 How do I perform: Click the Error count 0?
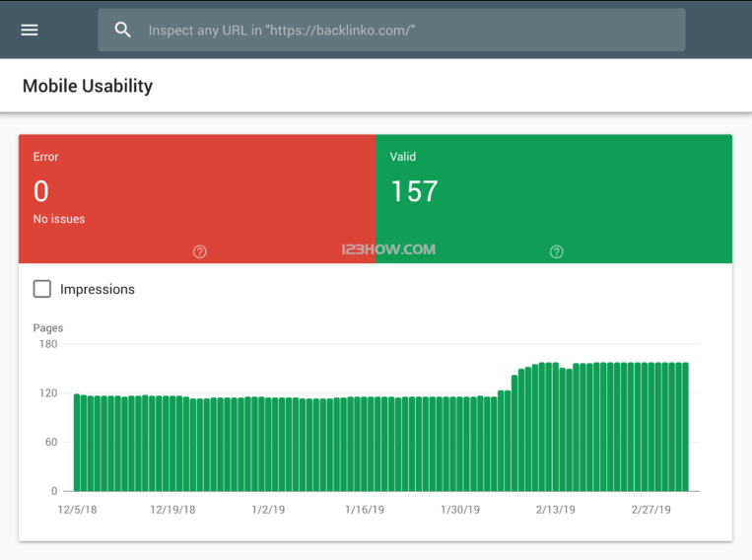coord(41,191)
